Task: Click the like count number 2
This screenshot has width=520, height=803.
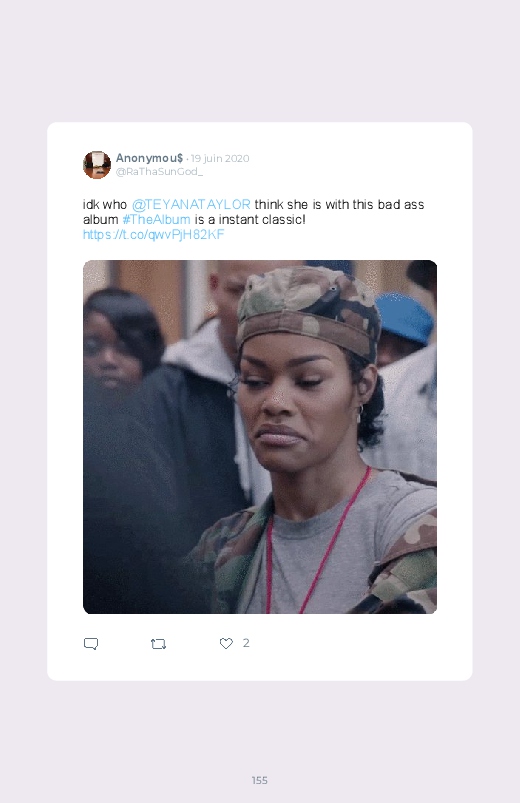Action: pos(246,643)
